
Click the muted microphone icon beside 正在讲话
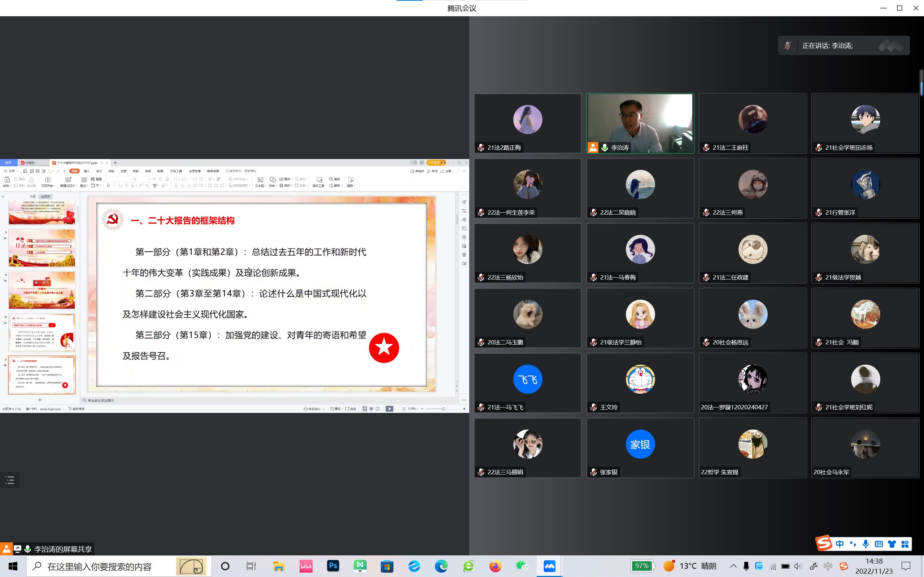coord(787,46)
